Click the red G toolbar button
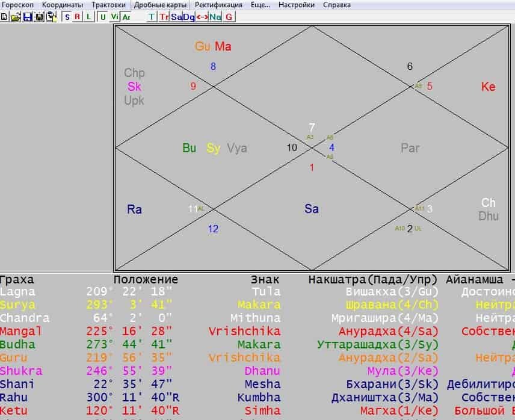This screenshot has height=420, width=515. tap(229, 17)
